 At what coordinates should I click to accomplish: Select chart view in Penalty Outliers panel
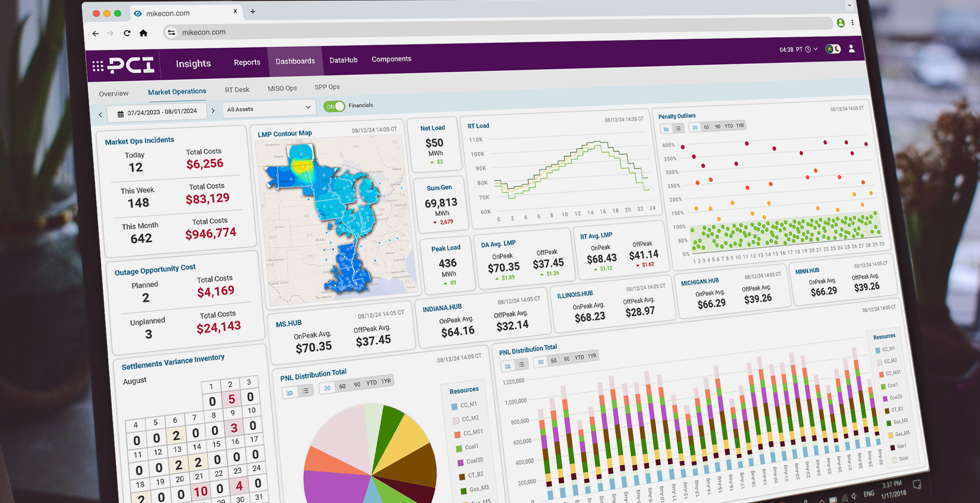667,129
